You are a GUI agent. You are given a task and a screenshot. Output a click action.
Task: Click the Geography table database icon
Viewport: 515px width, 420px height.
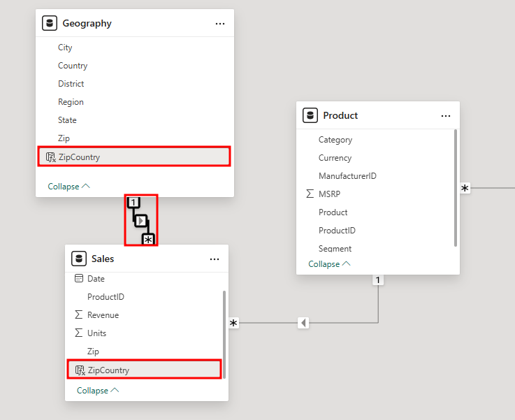pyautogui.click(x=50, y=23)
